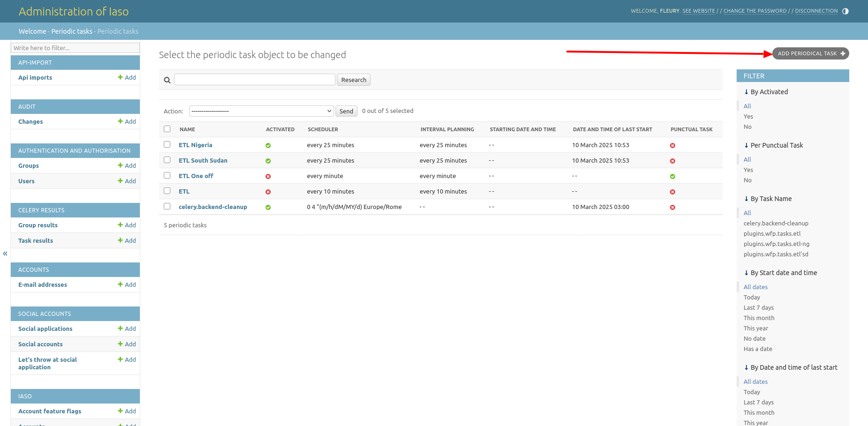The image size is (868, 426).
Task: Open the Action dropdown
Action: point(261,111)
